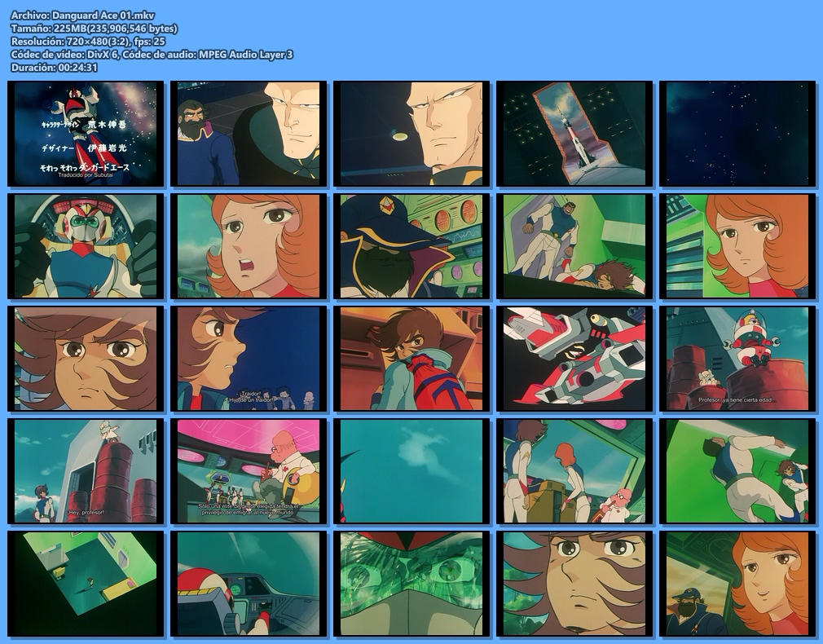Open the tilted overhead room view frame

pyautogui.click(x=86, y=583)
